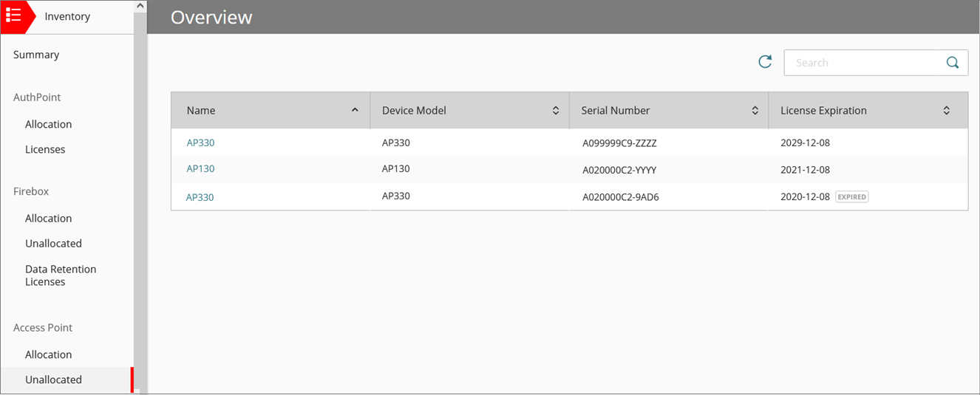Sort by Serial Number column arrows
The image size is (980, 395).
click(x=755, y=111)
